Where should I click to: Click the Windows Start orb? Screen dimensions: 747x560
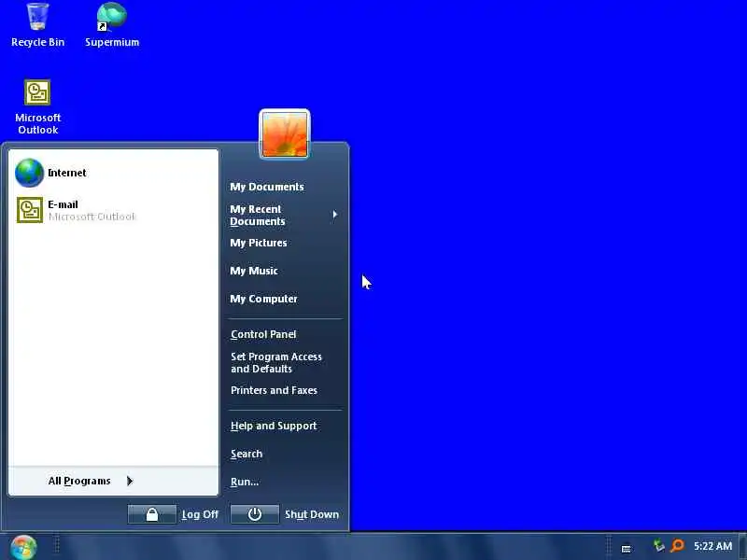pyautogui.click(x=23, y=547)
